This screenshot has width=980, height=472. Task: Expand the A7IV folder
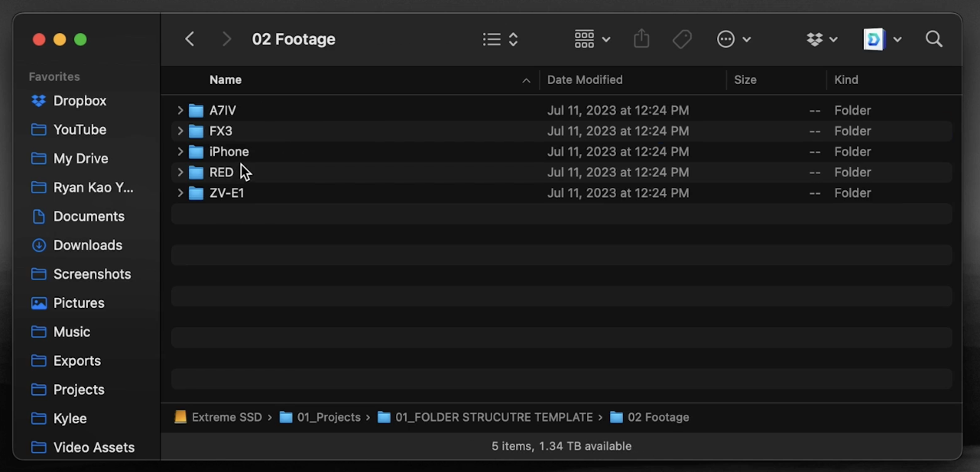[x=180, y=111]
